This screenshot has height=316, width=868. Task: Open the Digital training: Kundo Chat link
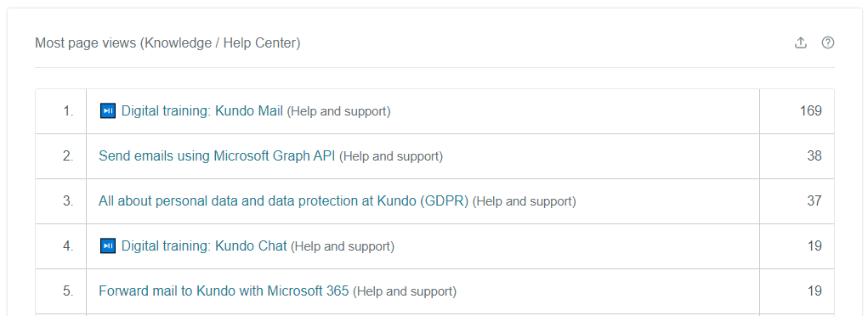click(204, 246)
